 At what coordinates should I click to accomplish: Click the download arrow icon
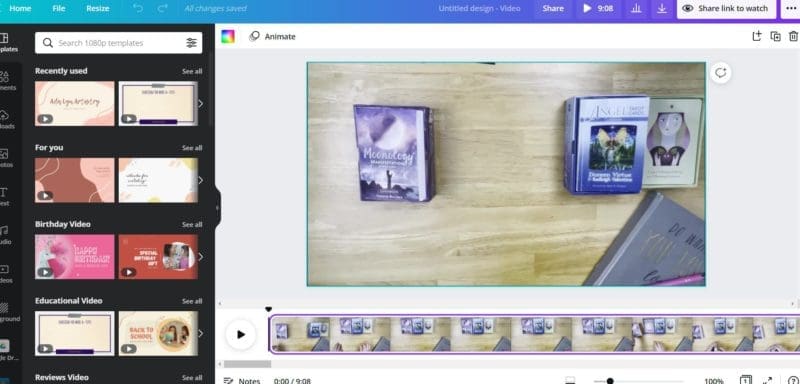(662, 9)
